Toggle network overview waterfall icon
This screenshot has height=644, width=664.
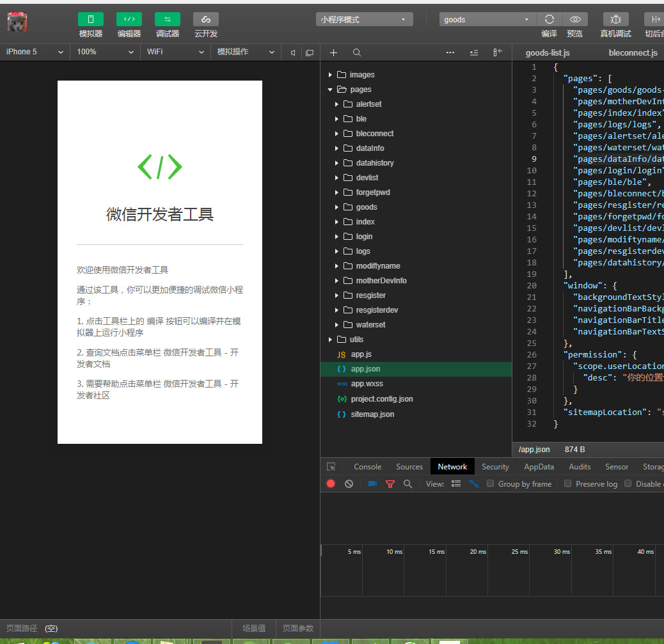pos(474,483)
